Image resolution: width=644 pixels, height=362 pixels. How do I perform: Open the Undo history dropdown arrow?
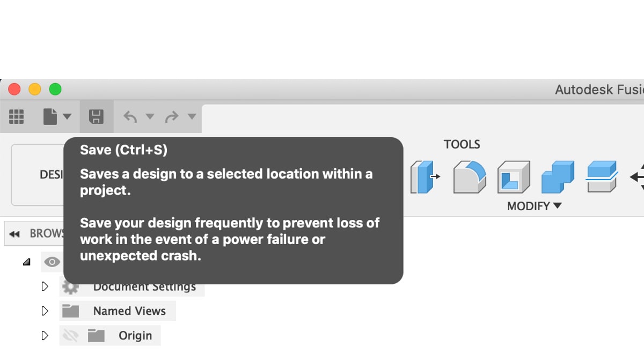(x=150, y=116)
